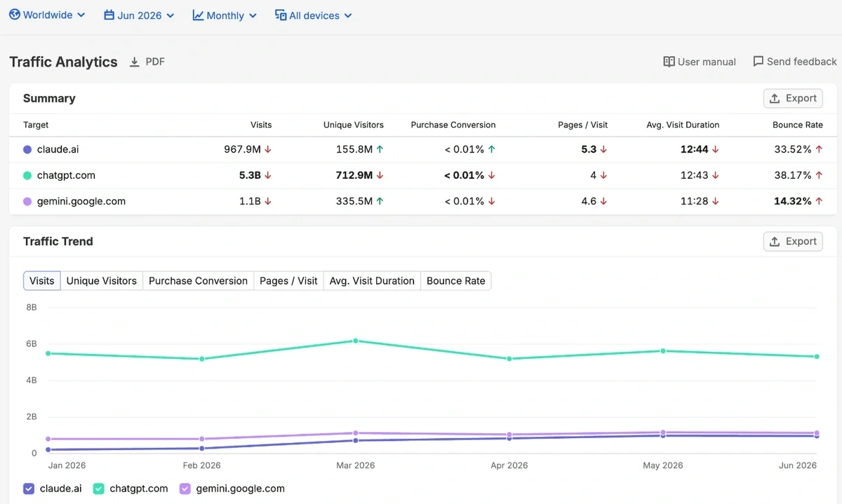Click the calendar icon beside Jun 2026
Viewport: 842px width, 504px height.
[109, 15]
